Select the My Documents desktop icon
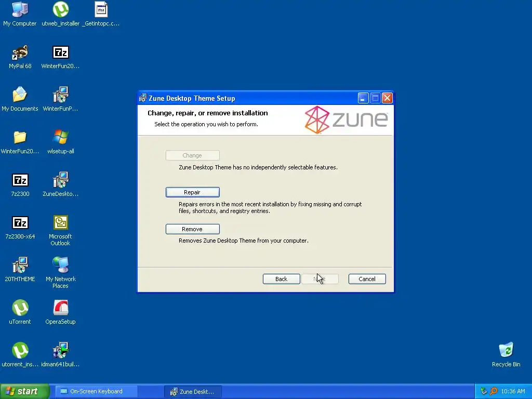Screen dimensions: 532x399 click(20, 99)
